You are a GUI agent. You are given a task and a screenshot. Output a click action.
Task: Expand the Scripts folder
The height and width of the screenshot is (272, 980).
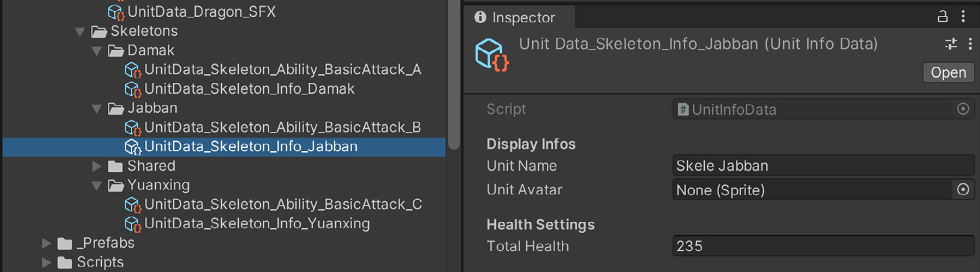47,263
